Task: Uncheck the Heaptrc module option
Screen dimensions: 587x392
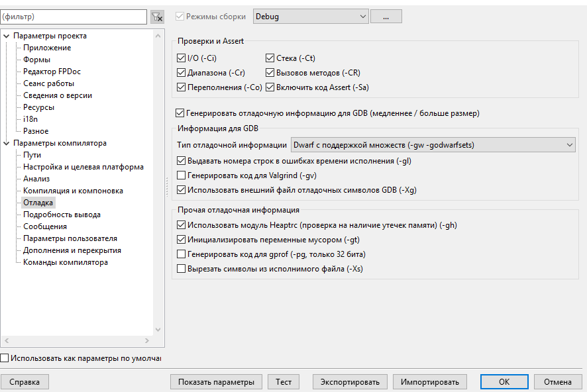Action: click(182, 225)
